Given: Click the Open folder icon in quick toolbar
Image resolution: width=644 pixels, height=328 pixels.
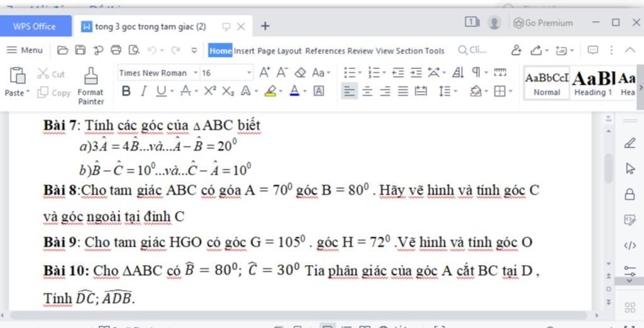Looking at the screenshot, I should (62, 50).
